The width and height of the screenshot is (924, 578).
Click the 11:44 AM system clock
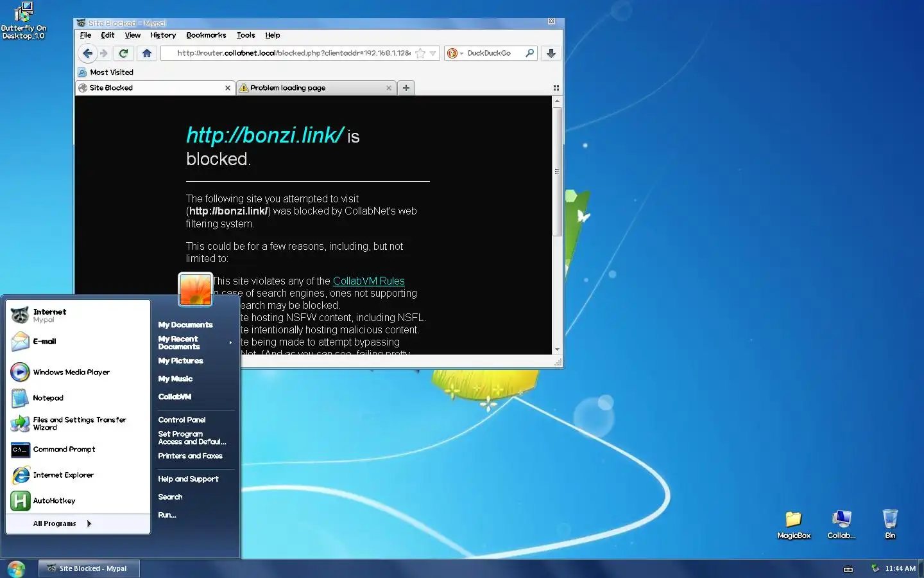(x=900, y=568)
